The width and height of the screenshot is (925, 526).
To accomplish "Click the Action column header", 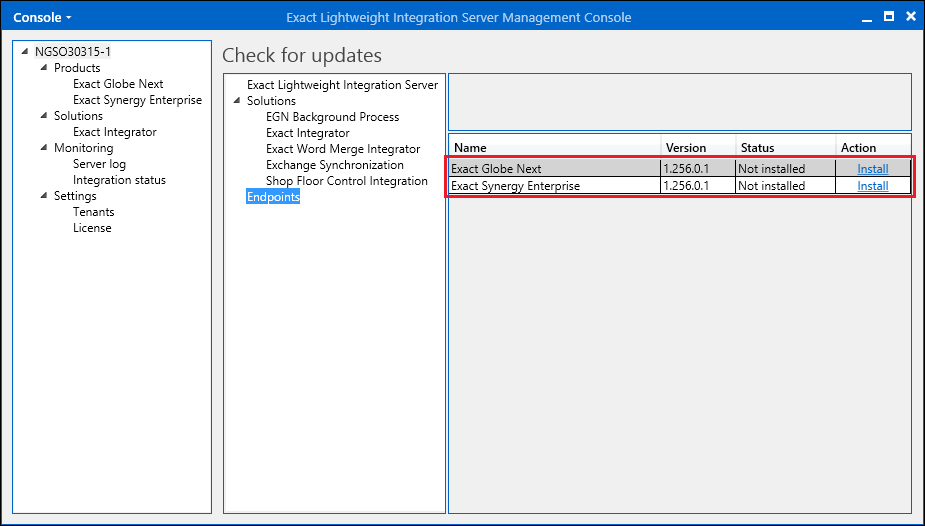I will (873, 147).
